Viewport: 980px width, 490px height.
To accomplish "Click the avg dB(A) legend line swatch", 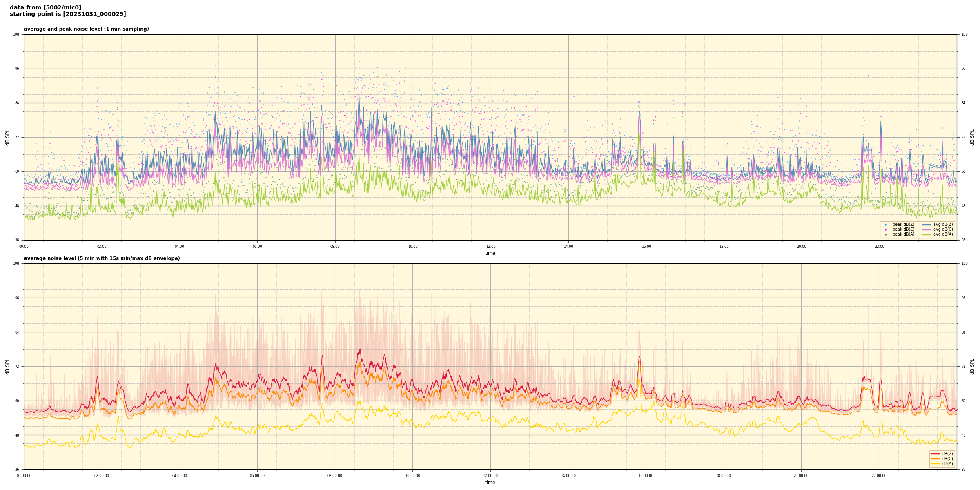I will pyautogui.click(x=927, y=234).
